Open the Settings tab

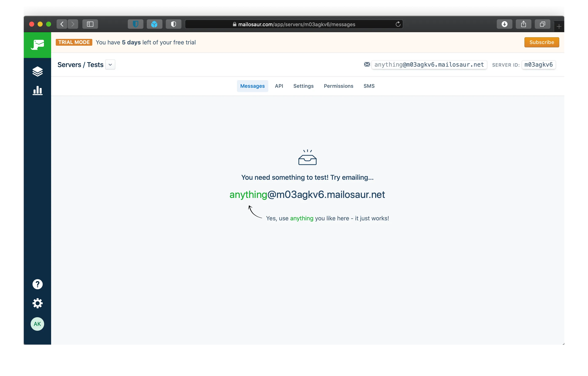[303, 86]
